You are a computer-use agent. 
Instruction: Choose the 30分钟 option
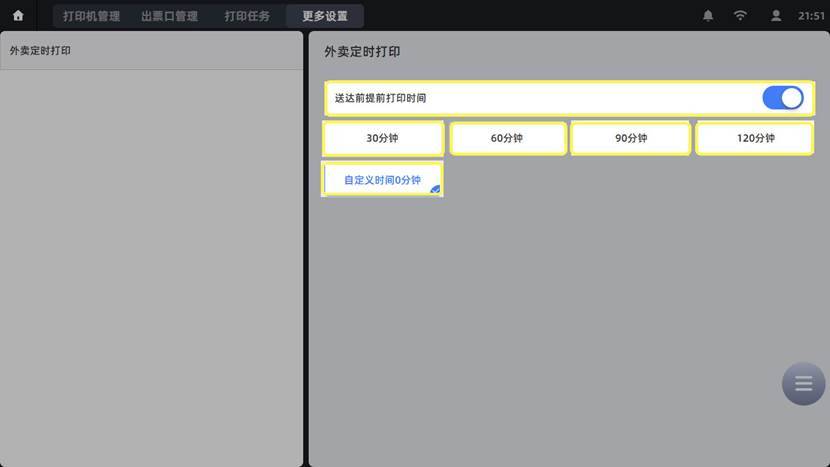(x=382, y=138)
